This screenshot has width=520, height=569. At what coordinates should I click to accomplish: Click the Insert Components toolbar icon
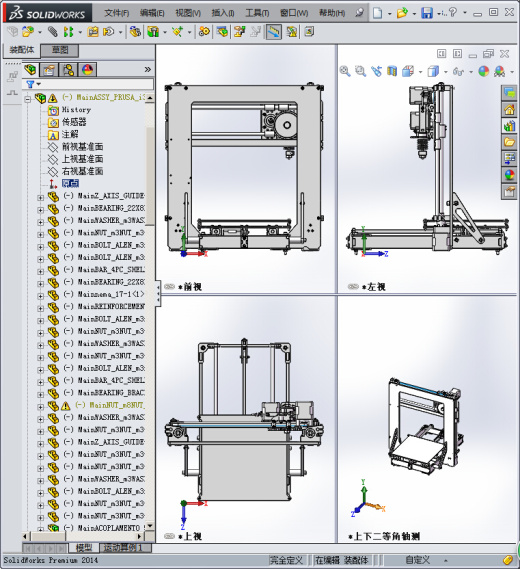(28, 32)
